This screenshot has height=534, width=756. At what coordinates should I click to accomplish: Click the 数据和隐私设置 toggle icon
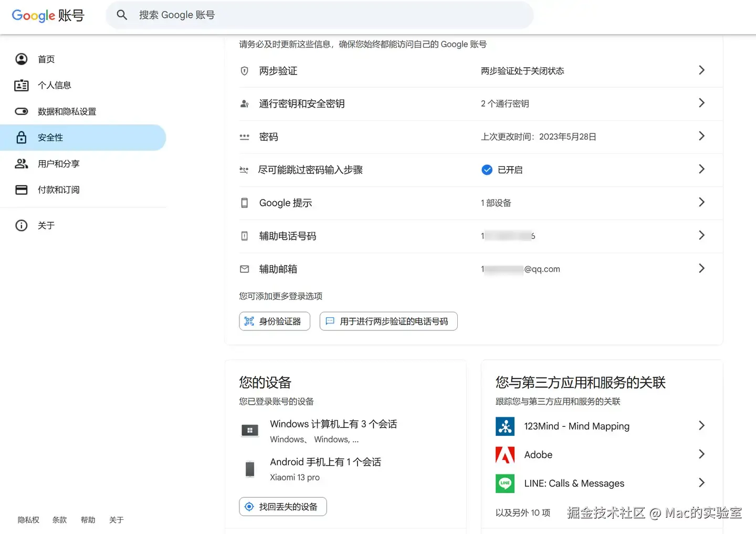point(22,111)
